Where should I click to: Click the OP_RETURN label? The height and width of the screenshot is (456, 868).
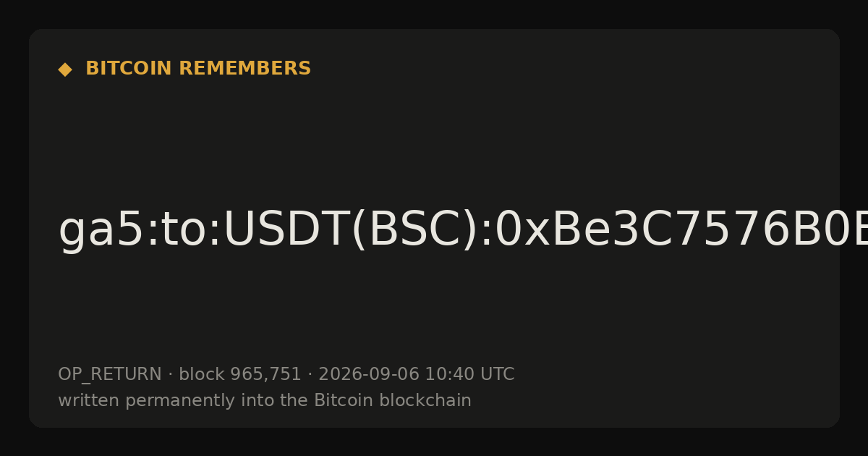[x=110, y=374]
